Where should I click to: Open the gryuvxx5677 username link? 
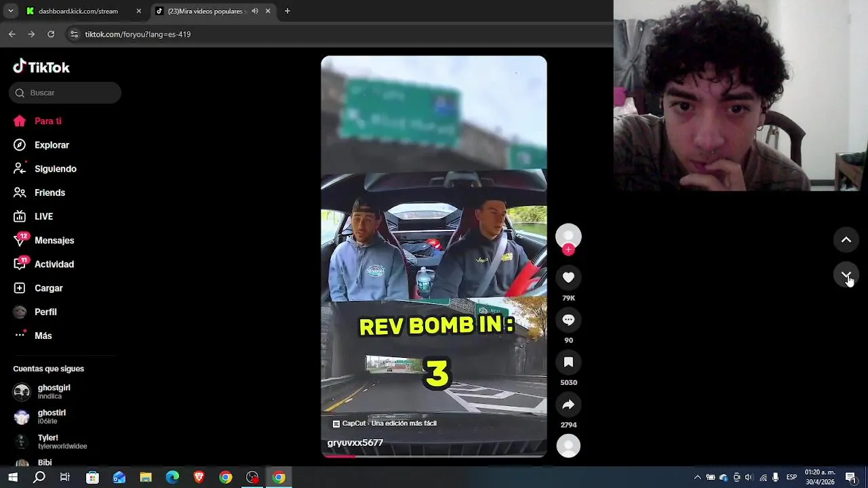pyautogui.click(x=355, y=443)
